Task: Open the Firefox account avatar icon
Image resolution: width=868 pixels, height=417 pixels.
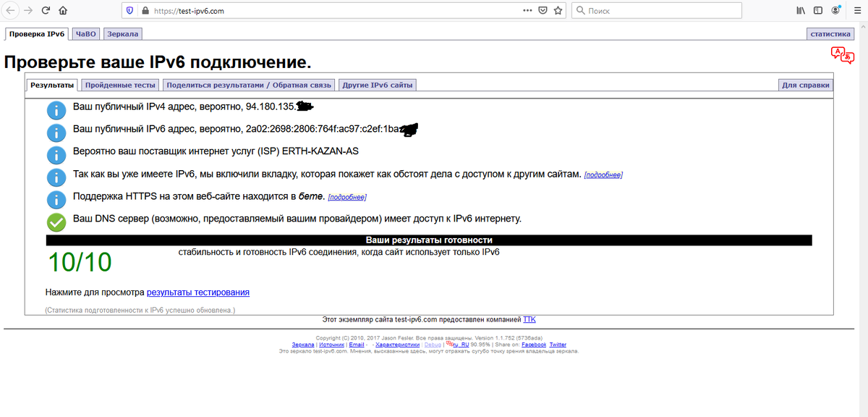Action: coord(836,11)
